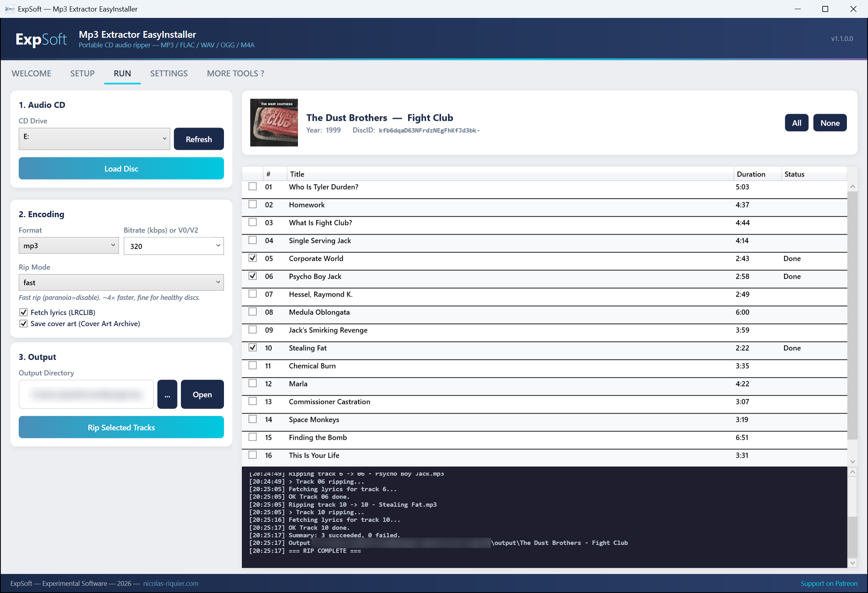Click Support on Patreon link
This screenshot has width=868, height=593.
829,583
